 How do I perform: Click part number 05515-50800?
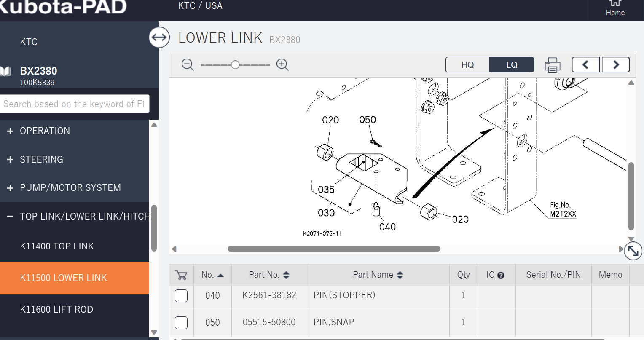pos(269,322)
